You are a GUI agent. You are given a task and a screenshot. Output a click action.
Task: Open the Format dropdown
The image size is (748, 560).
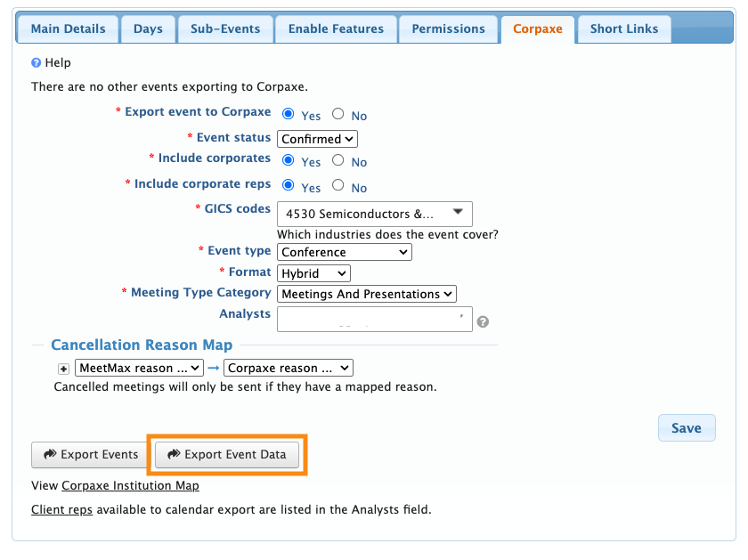(x=314, y=273)
